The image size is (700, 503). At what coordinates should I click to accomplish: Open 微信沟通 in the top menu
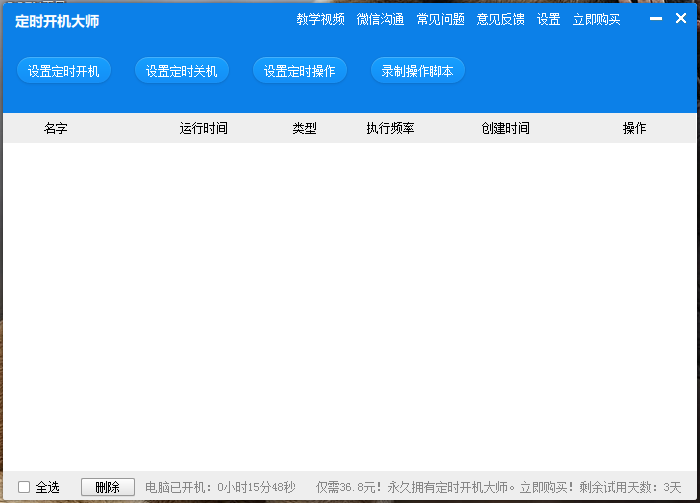pyautogui.click(x=380, y=19)
